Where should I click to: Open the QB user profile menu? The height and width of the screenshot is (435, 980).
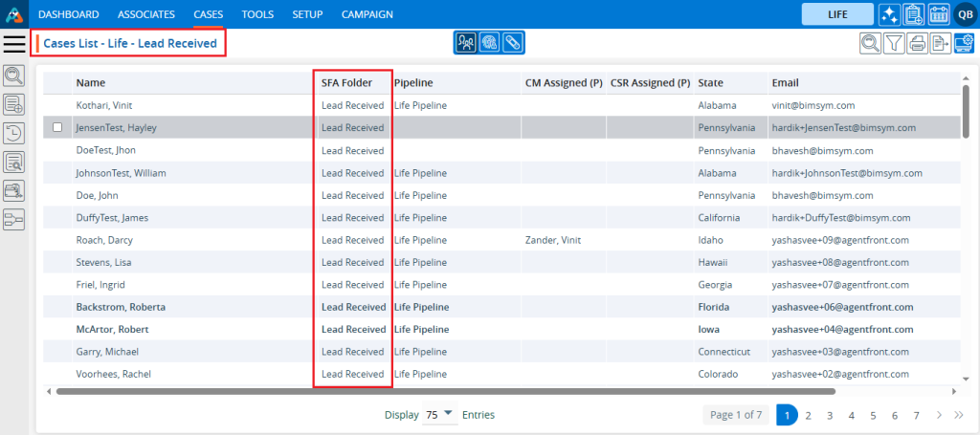click(964, 14)
